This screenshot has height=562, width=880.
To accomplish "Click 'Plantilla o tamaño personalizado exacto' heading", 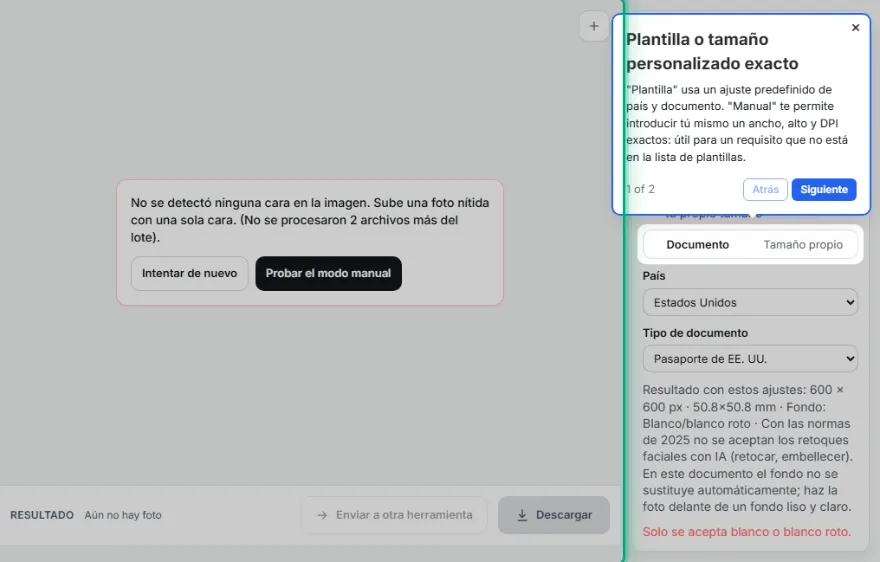I will [712, 51].
